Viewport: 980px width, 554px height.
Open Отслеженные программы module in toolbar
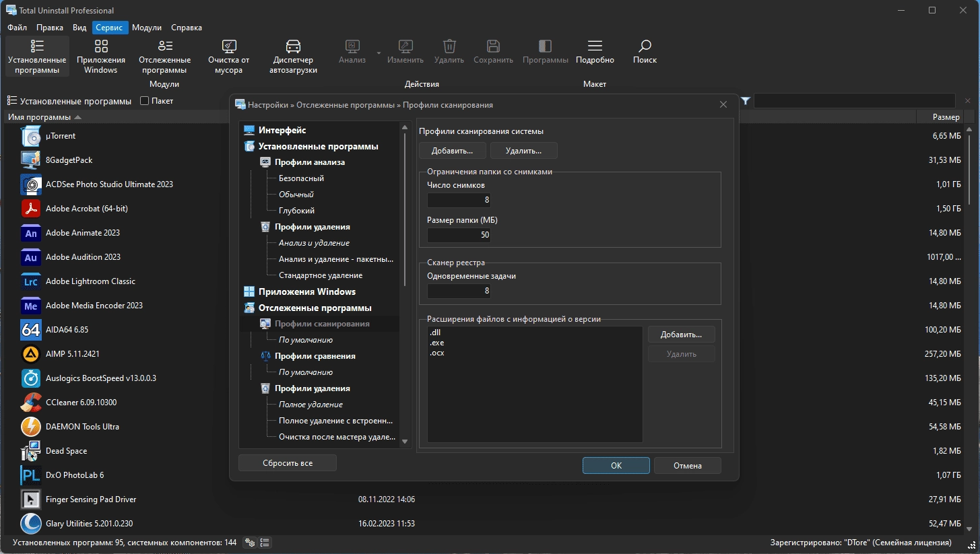click(x=164, y=55)
